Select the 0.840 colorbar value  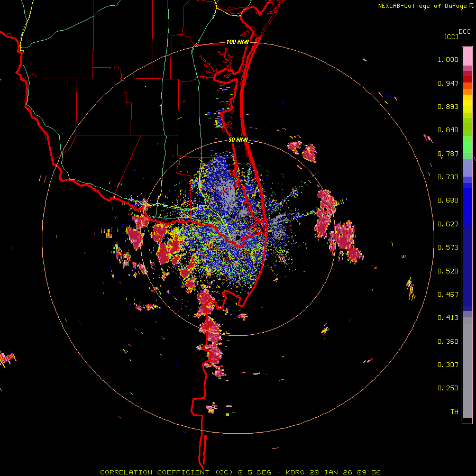click(448, 130)
